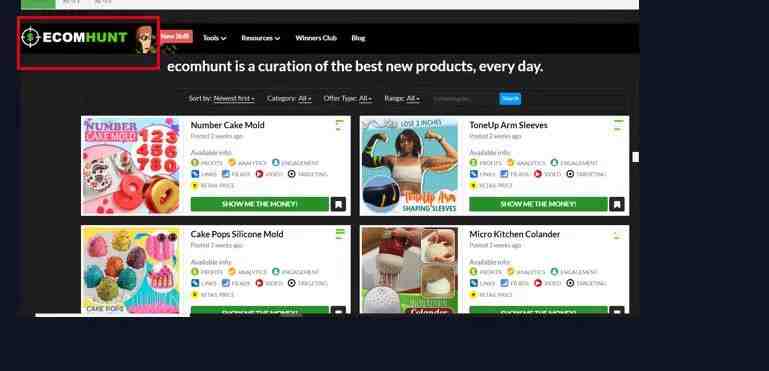Open the ToneUp Arm Sleeves product image
This screenshot has width=769, height=371.
tap(410, 166)
